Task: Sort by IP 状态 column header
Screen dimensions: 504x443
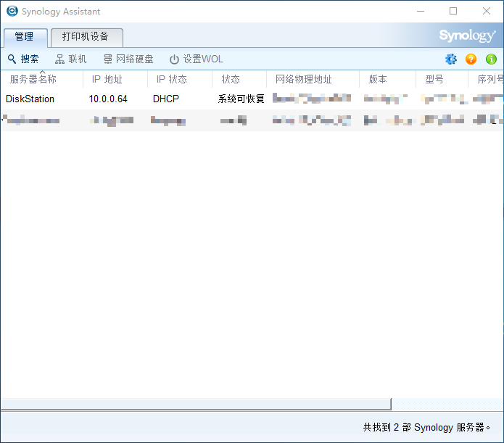Action: (x=180, y=79)
